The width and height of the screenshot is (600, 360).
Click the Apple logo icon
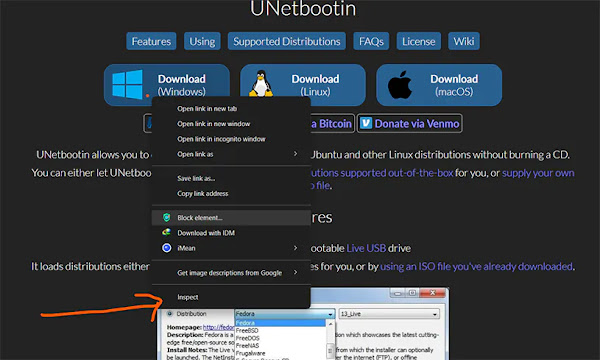(400, 85)
